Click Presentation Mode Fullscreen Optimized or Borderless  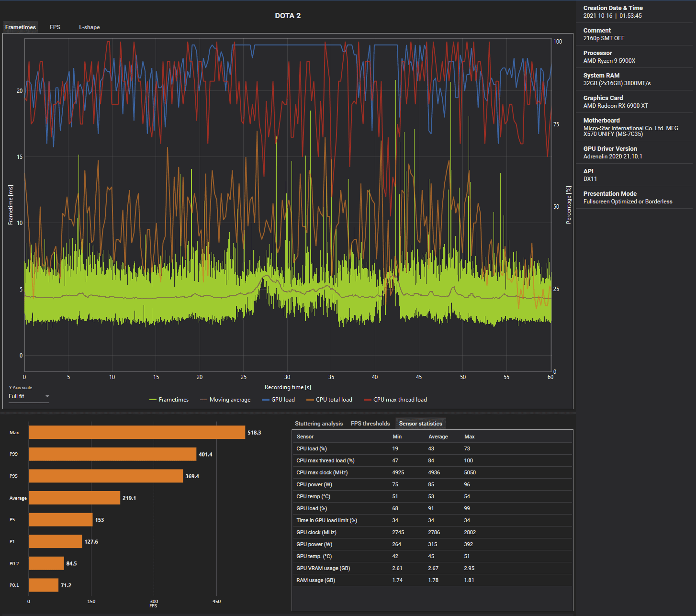628,202
